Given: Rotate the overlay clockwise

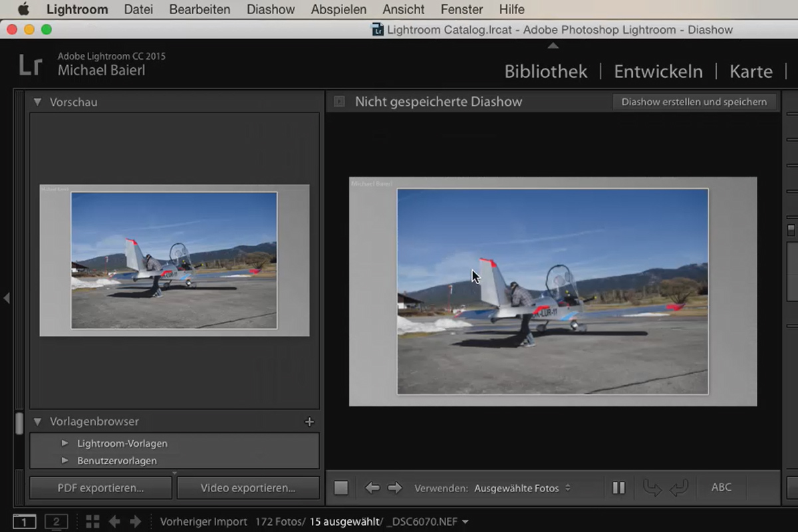Looking at the screenshot, I should pos(678,488).
